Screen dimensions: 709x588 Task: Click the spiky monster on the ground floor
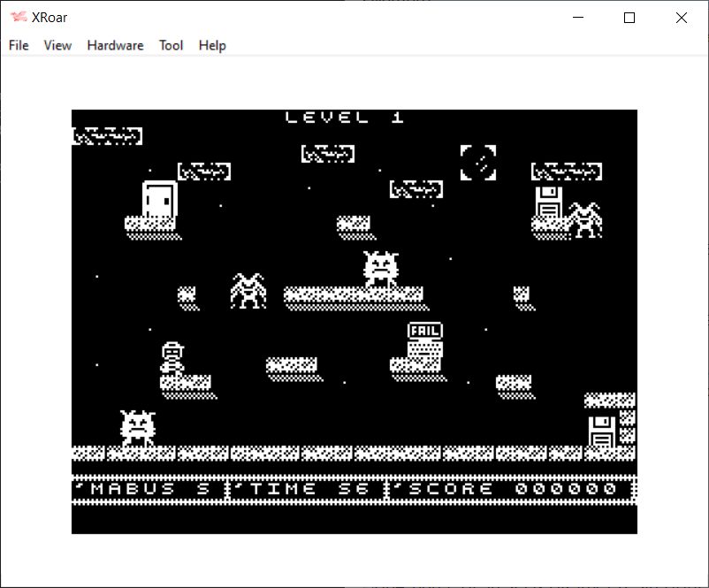[x=137, y=428]
